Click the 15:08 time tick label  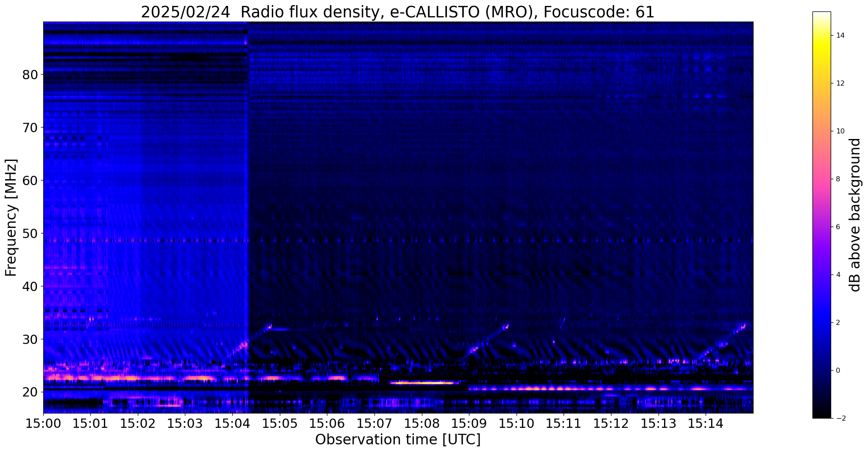click(x=421, y=423)
